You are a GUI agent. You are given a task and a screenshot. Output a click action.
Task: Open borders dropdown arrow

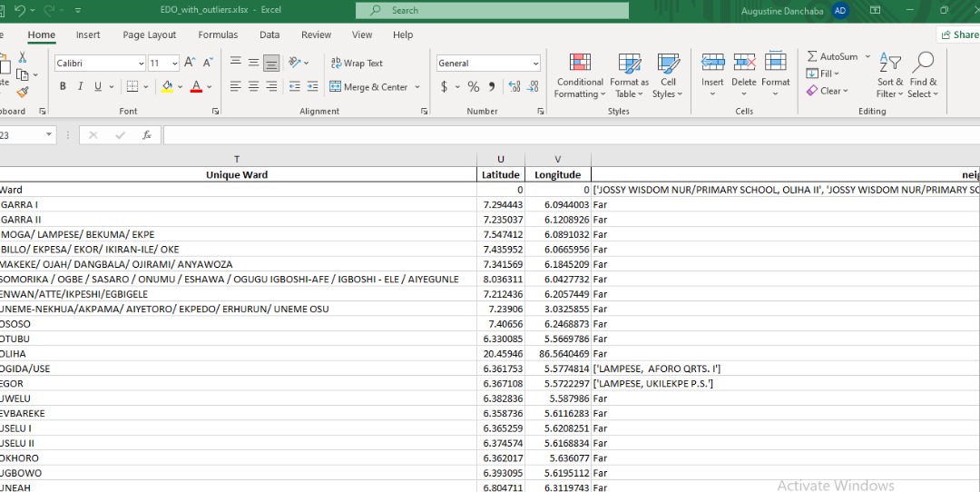[x=145, y=87]
